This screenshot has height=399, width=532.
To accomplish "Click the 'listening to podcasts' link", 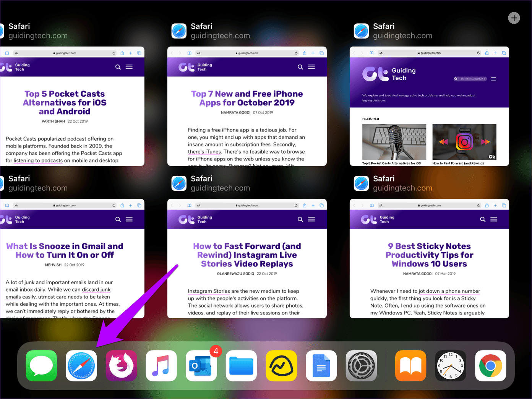I will [x=38, y=161].
